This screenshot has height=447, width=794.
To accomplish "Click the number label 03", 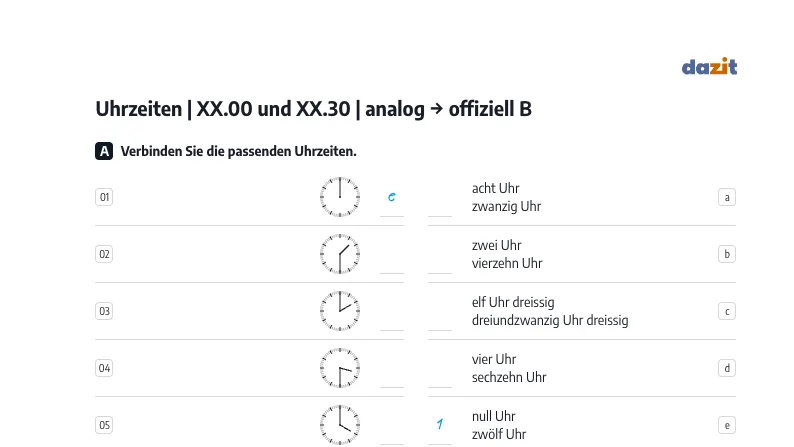I will (x=104, y=311).
